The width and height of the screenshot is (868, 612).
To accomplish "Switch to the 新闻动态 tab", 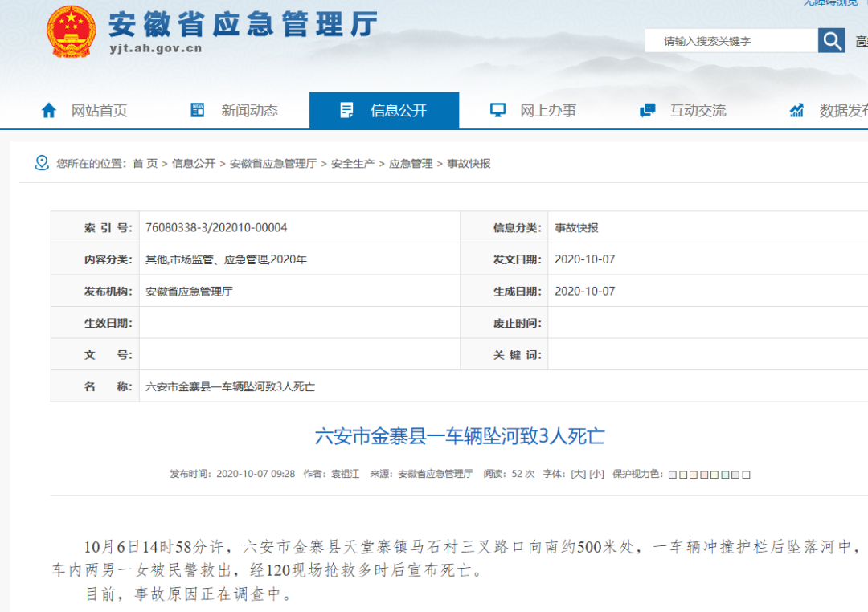I will point(248,110).
